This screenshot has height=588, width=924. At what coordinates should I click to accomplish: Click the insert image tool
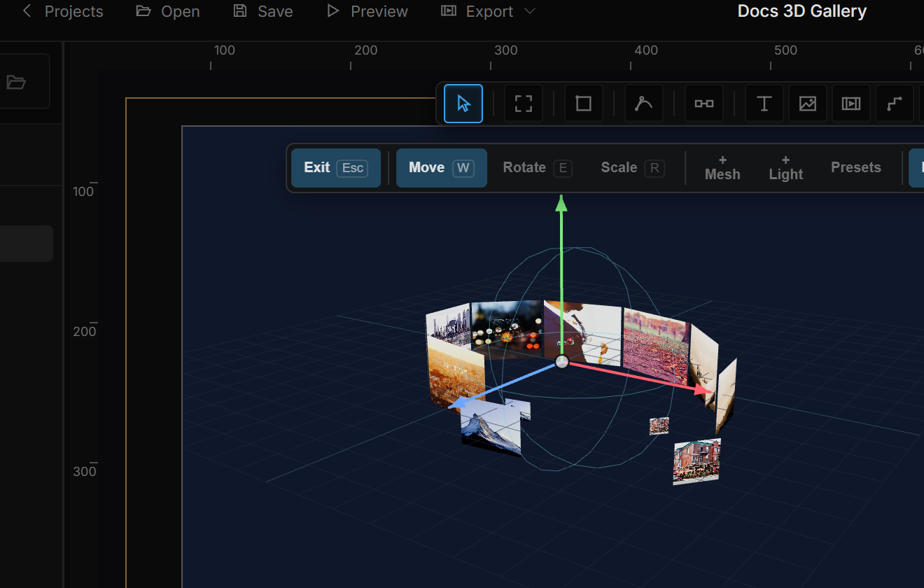[808, 104]
